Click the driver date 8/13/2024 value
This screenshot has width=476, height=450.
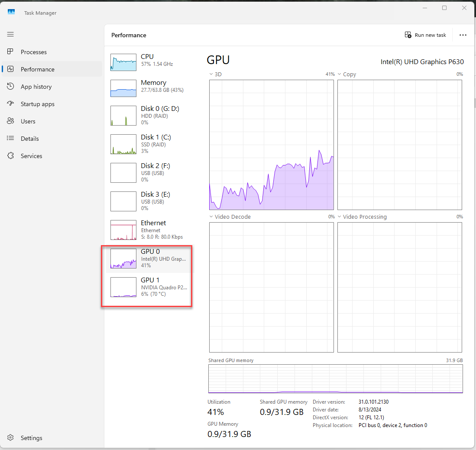coord(370,410)
